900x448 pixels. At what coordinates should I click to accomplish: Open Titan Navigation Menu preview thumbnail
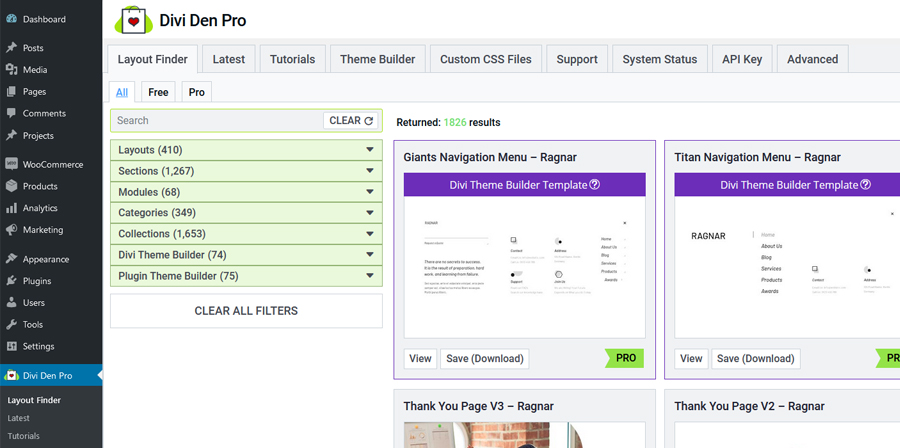(x=787, y=267)
